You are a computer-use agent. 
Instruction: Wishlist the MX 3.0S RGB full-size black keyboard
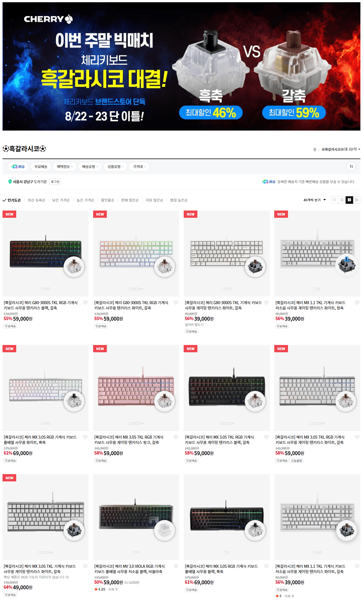coord(266,566)
